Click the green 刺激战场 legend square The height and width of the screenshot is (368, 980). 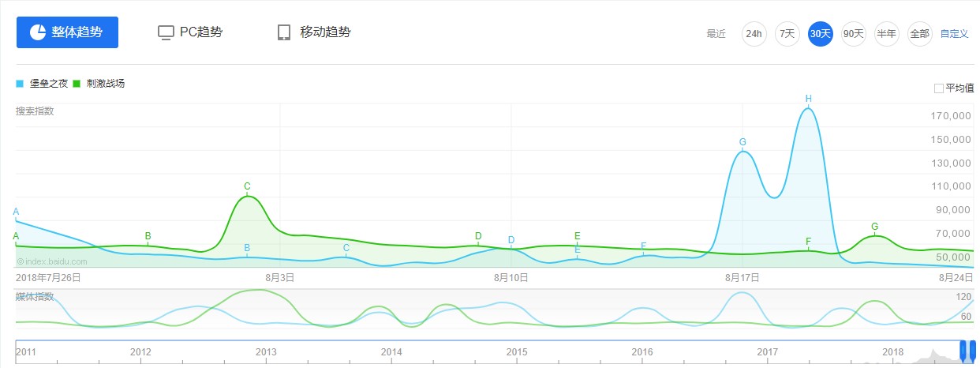pyautogui.click(x=77, y=83)
